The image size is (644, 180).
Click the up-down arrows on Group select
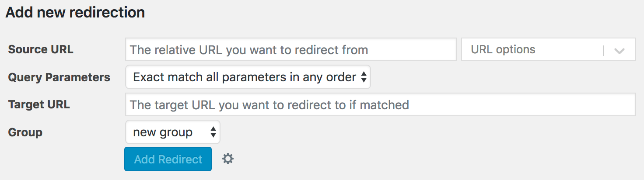click(213, 132)
